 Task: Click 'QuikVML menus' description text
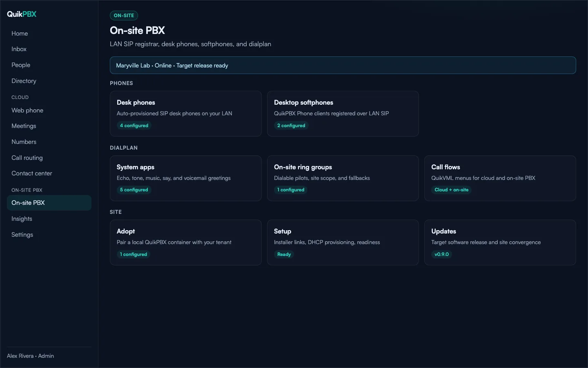(x=483, y=178)
